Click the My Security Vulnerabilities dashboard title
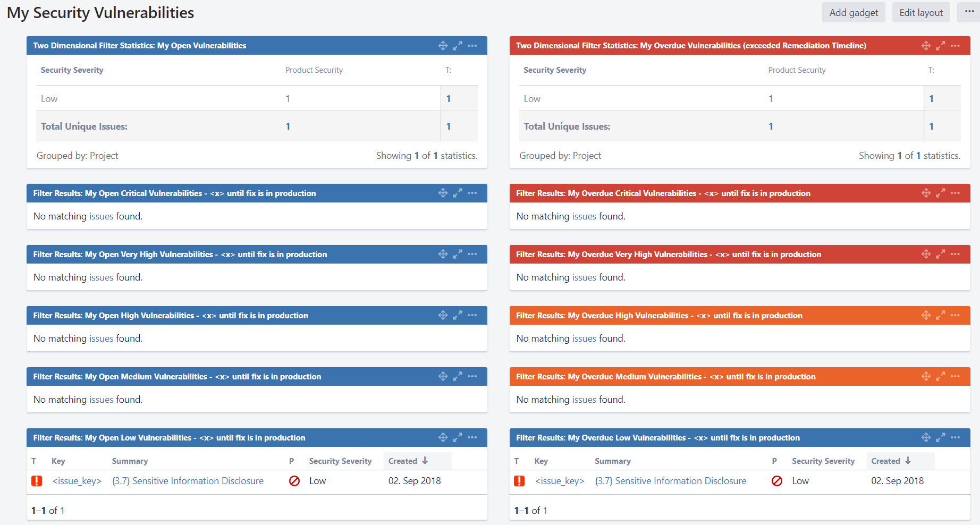Image resolution: width=980 pixels, height=525 pixels. click(x=99, y=12)
